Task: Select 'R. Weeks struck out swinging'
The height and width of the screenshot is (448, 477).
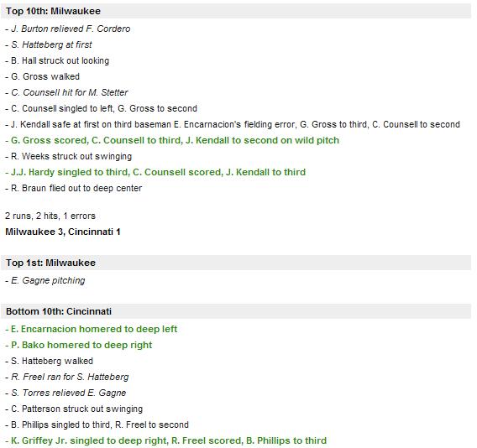Action: coord(69,156)
